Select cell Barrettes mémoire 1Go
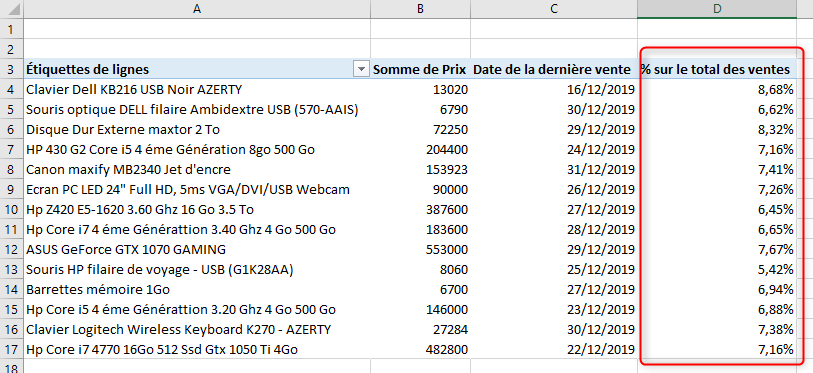This screenshot has width=813, height=373. pos(197,289)
